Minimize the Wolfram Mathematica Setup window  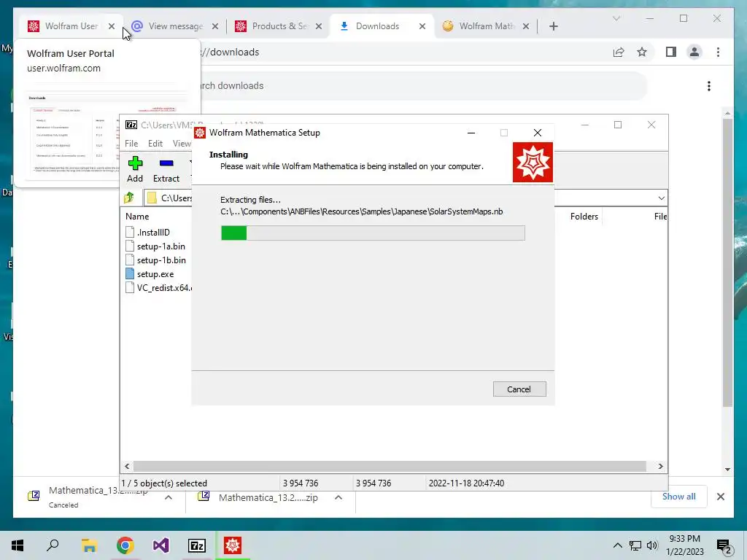tap(471, 133)
